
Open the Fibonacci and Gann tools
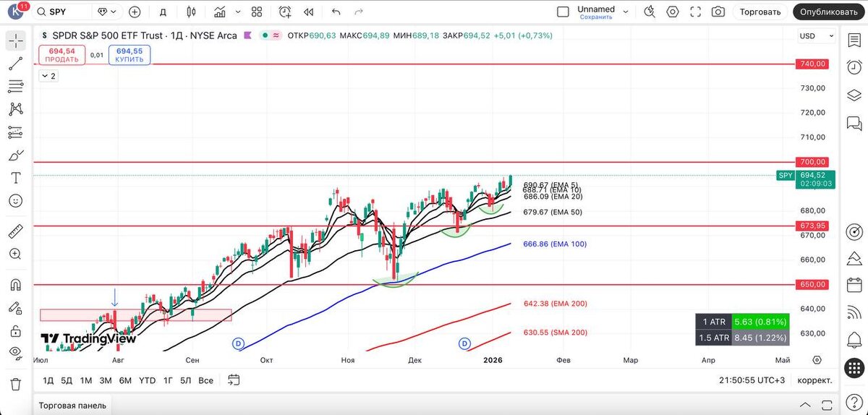15,87
